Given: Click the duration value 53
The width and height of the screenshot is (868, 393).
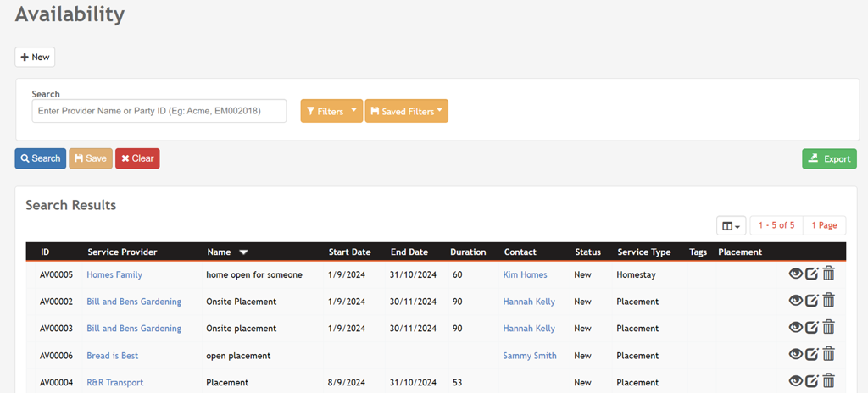Looking at the screenshot, I should coord(457,383).
